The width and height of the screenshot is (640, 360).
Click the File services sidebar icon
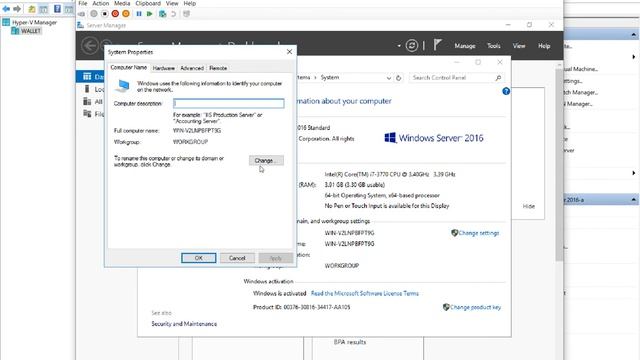click(87, 113)
